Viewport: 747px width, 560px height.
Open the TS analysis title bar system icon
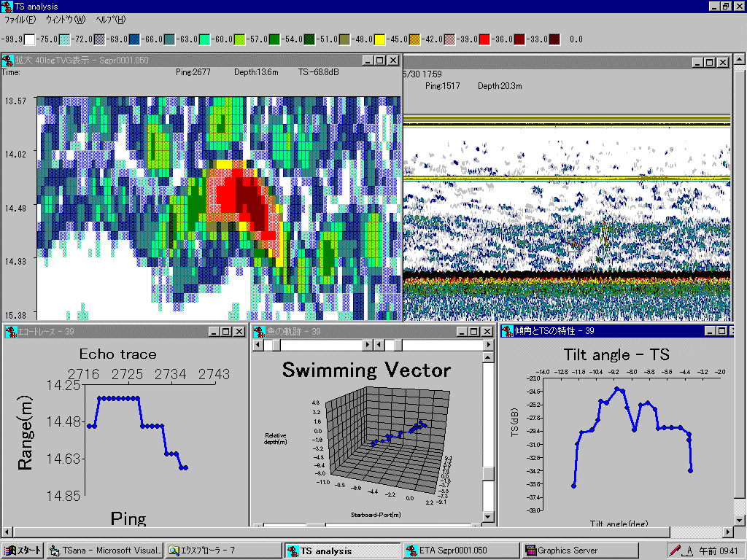[7, 6]
